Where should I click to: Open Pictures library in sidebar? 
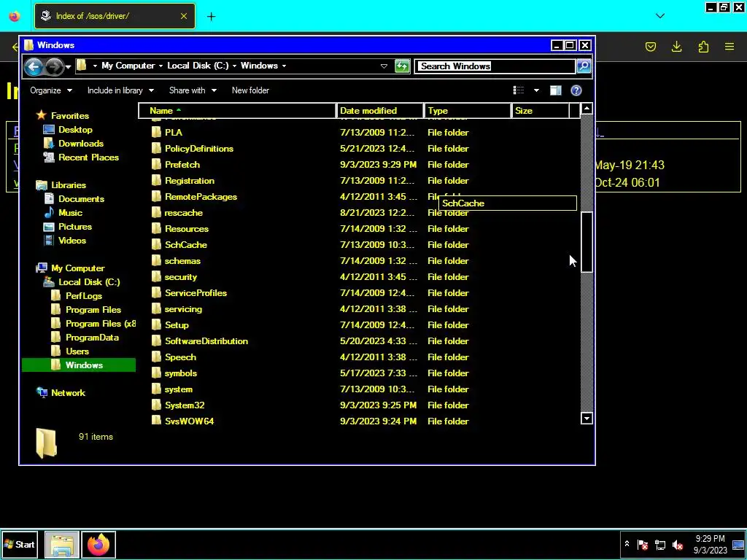(75, 227)
